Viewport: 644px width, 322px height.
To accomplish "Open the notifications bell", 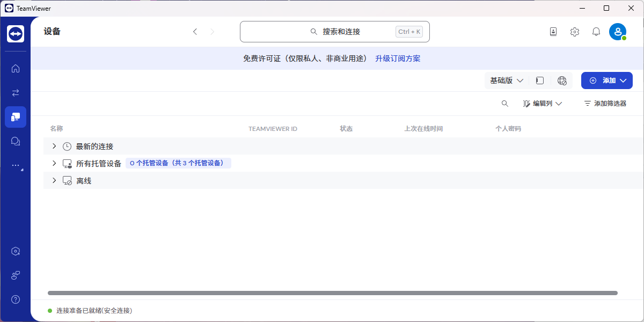I will click(x=596, y=32).
